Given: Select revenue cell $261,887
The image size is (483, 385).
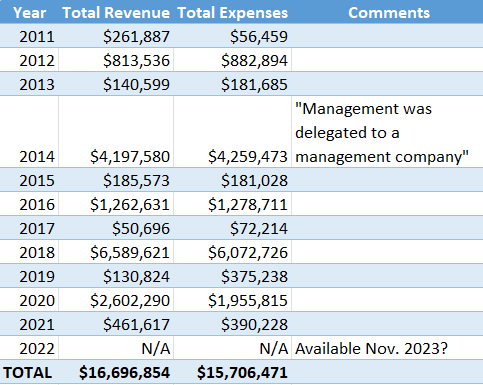Looking at the screenshot, I should click(116, 36).
